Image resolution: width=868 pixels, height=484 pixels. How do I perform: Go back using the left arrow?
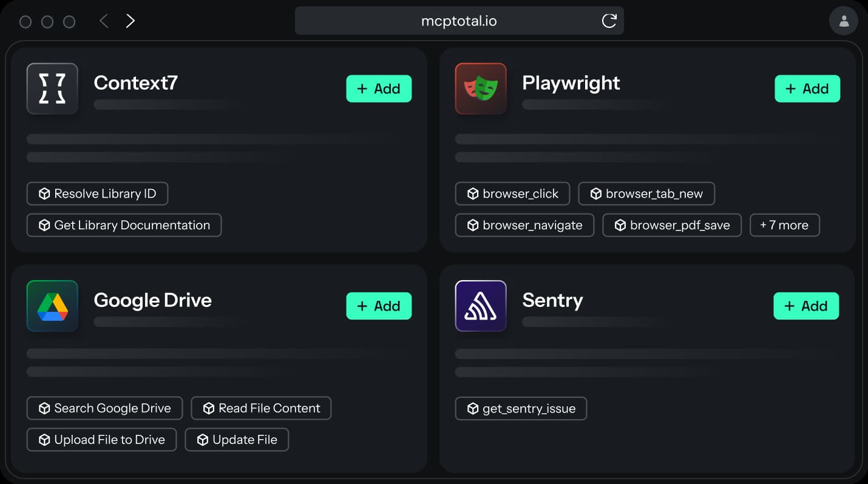tap(104, 22)
